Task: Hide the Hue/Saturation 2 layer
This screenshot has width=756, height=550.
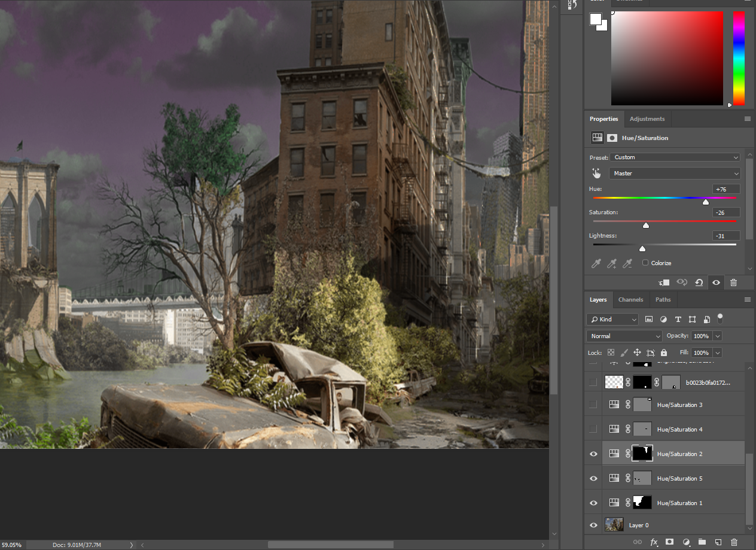Action: [x=593, y=454]
